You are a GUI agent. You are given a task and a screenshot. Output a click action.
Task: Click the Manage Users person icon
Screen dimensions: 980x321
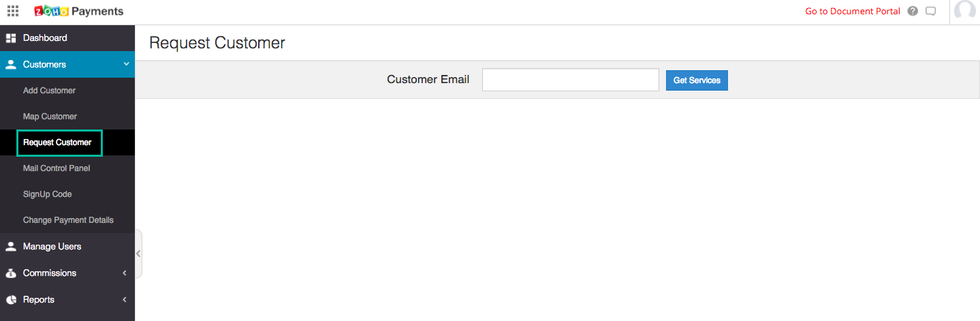(11, 247)
